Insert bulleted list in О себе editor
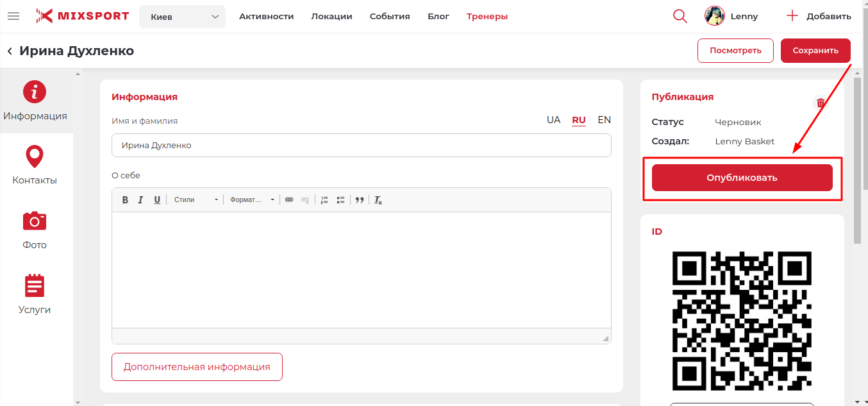 point(341,200)
